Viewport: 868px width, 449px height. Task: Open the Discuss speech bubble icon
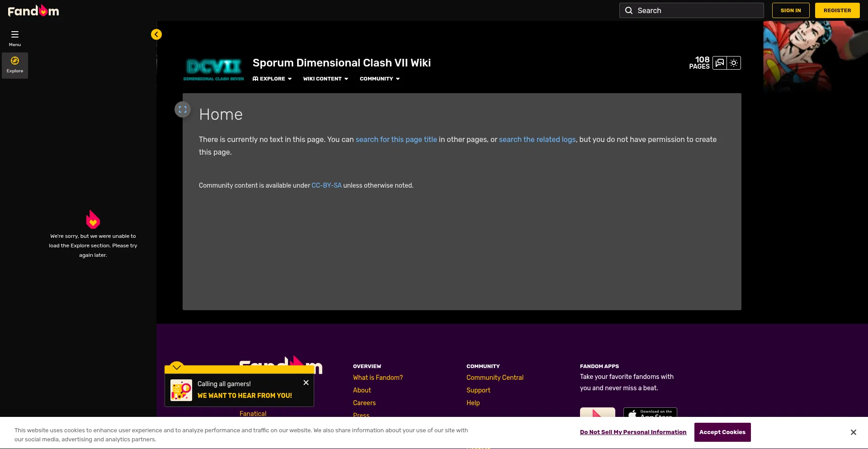point(720,63)
